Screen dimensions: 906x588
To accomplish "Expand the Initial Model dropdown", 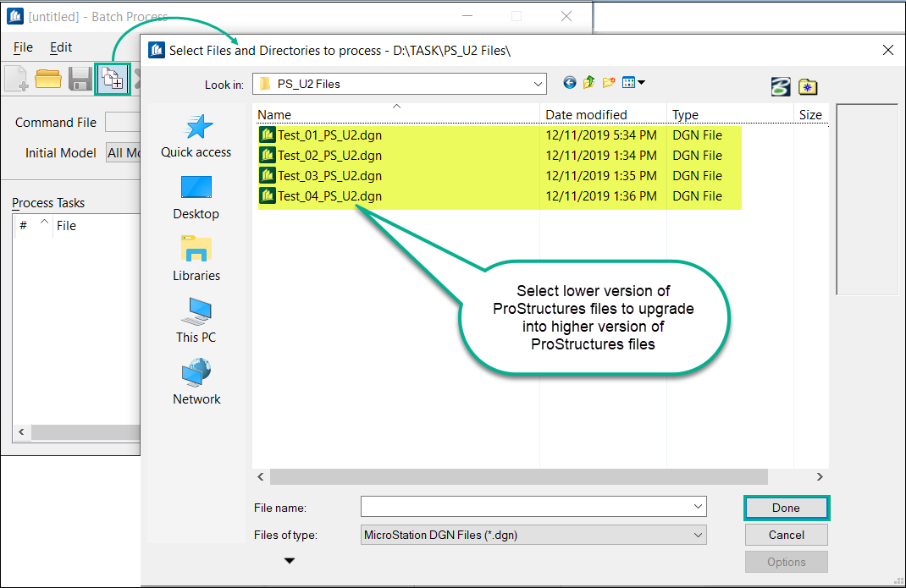I will (124, 153).
